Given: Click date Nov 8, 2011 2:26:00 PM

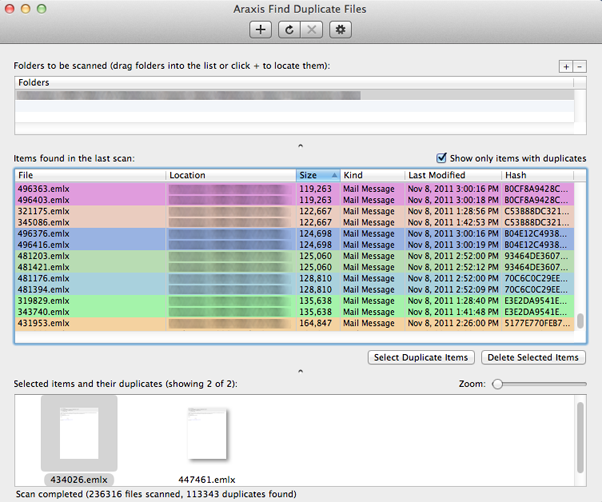Looking at the screenshot, I should pos(453,323).
